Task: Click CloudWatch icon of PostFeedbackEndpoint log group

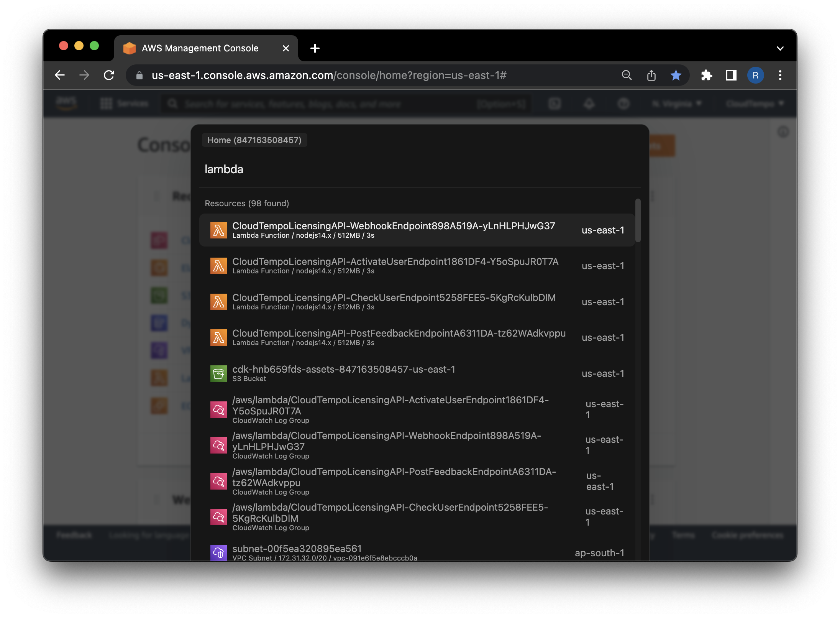Action: coord(218,481)
